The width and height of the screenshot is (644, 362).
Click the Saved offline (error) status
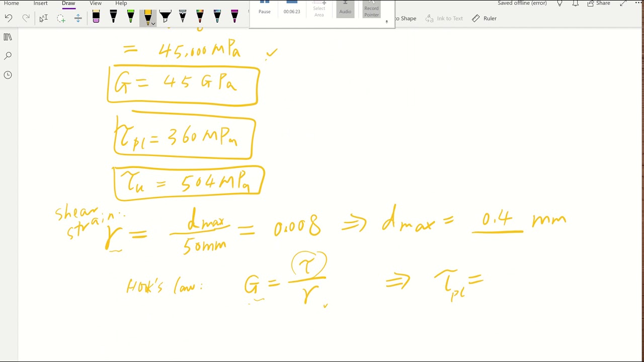[x=522, y=3]
